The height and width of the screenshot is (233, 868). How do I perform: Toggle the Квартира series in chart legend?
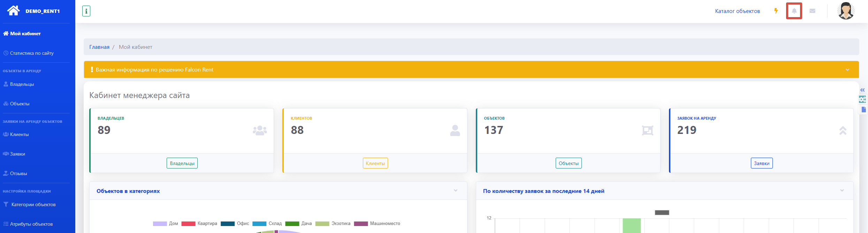coord(199,224)
